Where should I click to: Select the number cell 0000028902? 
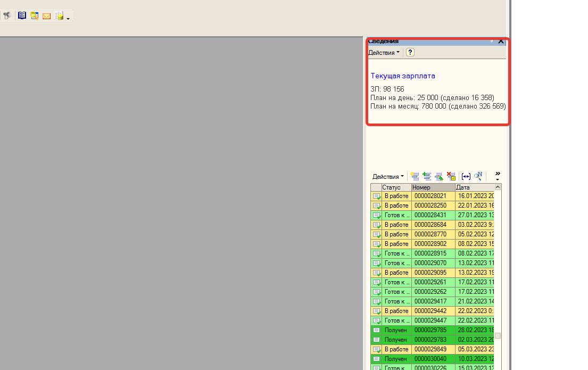[433, 244]
